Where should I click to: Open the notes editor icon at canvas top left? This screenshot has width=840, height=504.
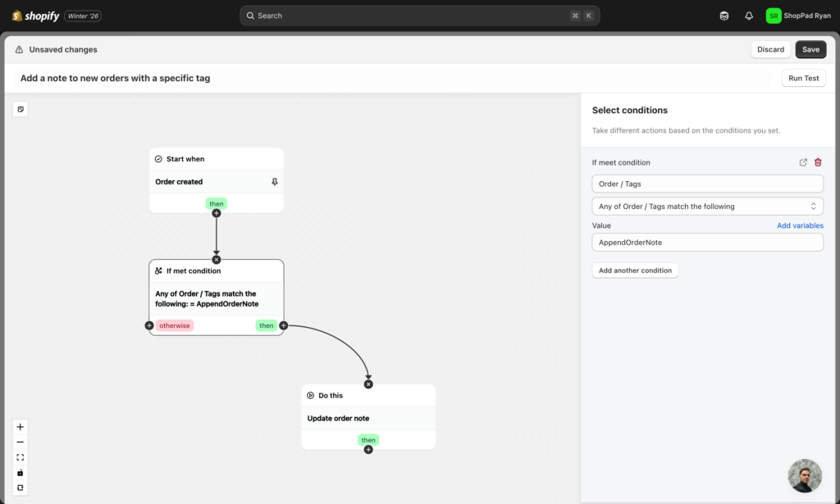tap(20, 108)
